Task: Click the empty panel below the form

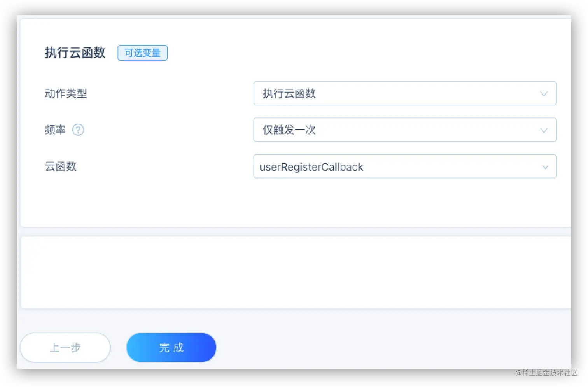Action: tap(296, 272)
